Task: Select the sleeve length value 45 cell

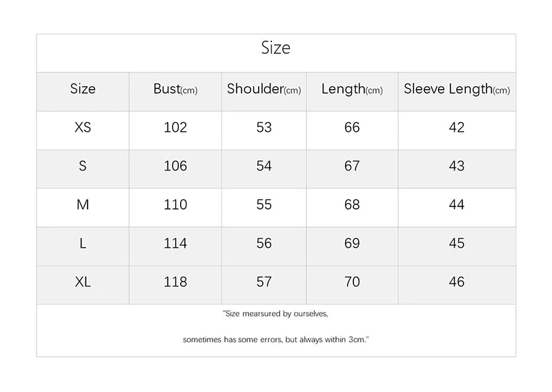Action: tap(457, 244)
